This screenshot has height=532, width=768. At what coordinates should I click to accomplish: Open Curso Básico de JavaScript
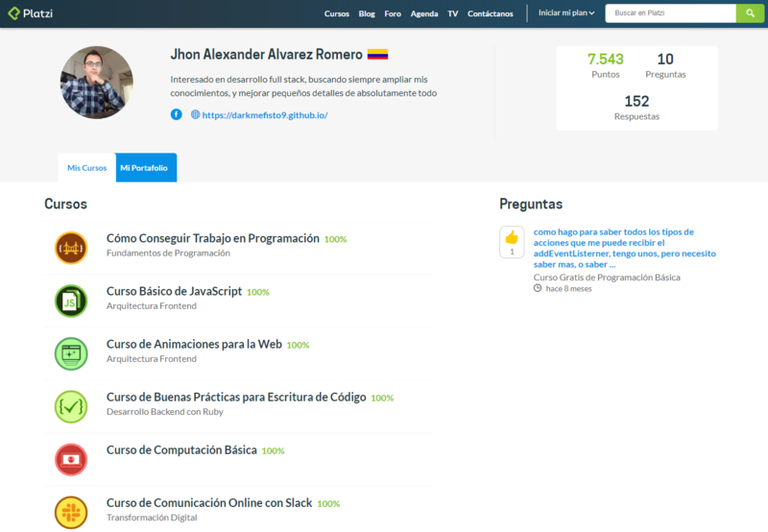click(x=174, y=291)
